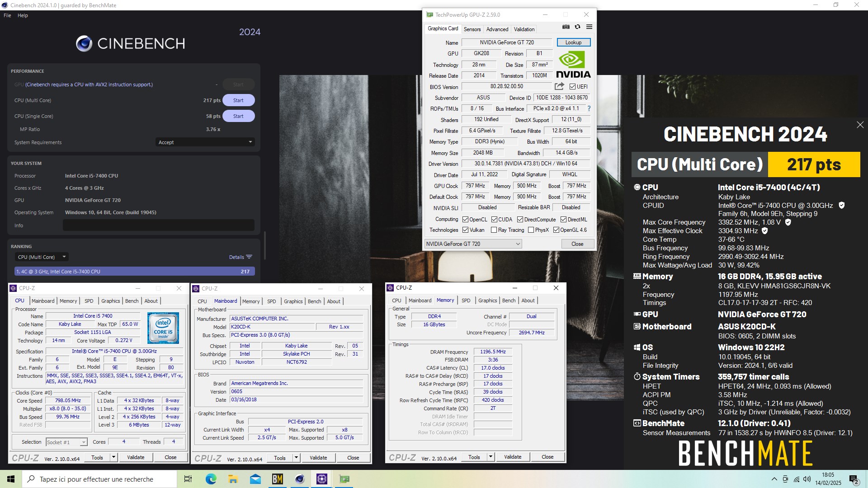The image size is (868, 488).
Task: Open File Explorer from the taskbar
Action: (x=233, y=479)
